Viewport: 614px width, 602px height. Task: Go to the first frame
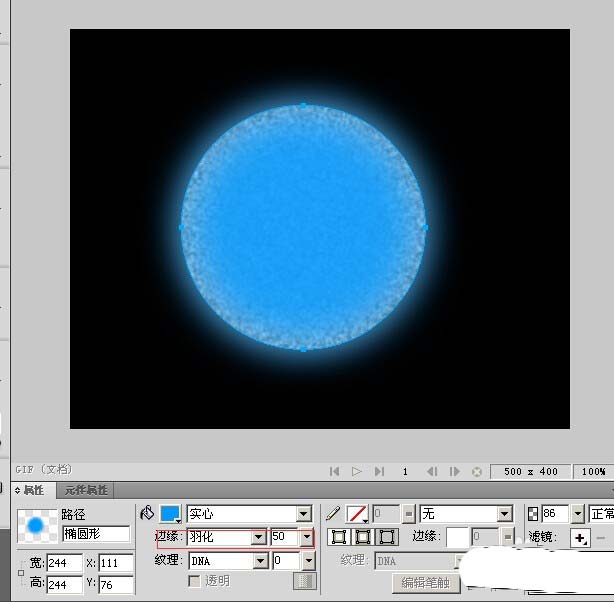334,471
